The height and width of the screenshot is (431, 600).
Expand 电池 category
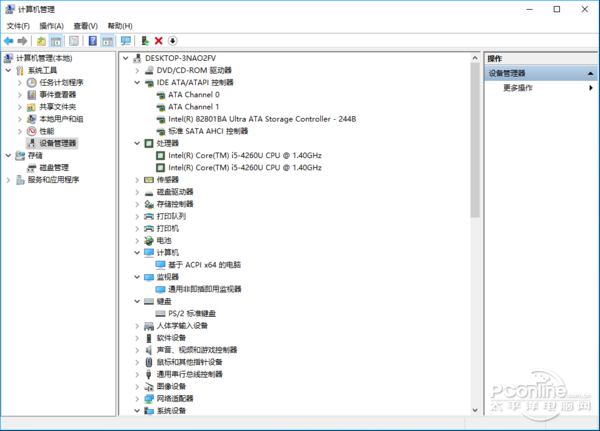pos(137,240)
